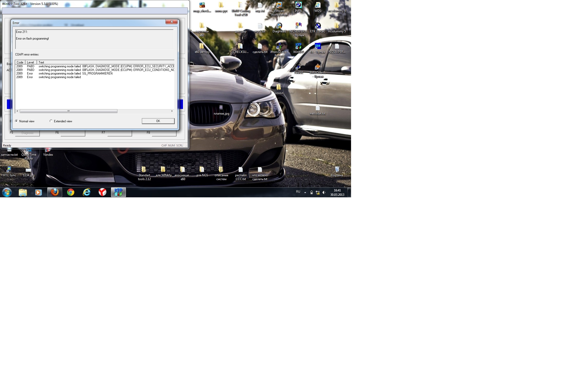Click the right arrow of the horizontal scrollbar
This screenshot has height=370, width=588.
tap(172, 111)
